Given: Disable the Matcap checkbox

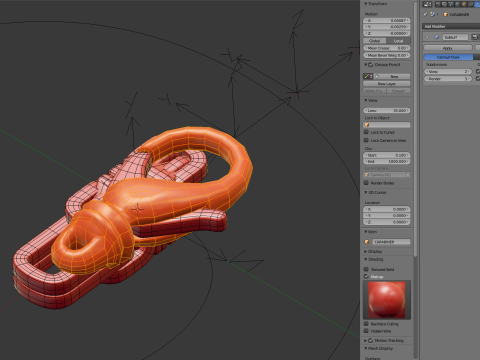Looking at the screenshot, I should pos(366,276).
